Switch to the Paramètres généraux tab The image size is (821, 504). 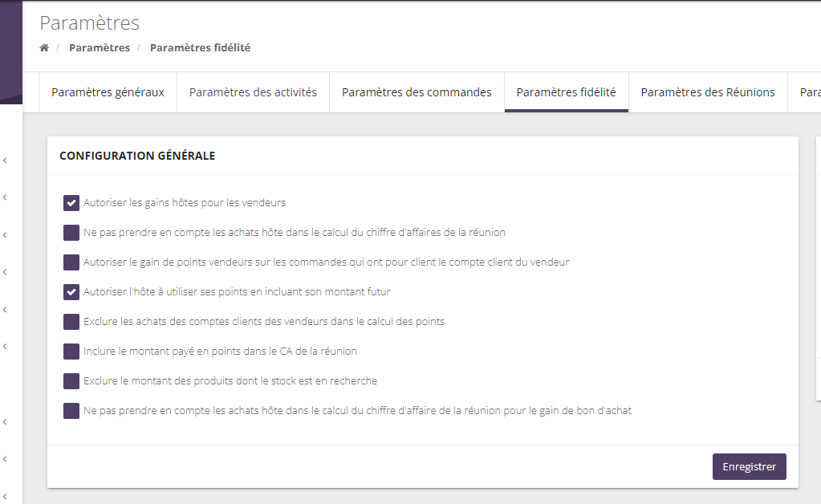click(x=108, y=92)
